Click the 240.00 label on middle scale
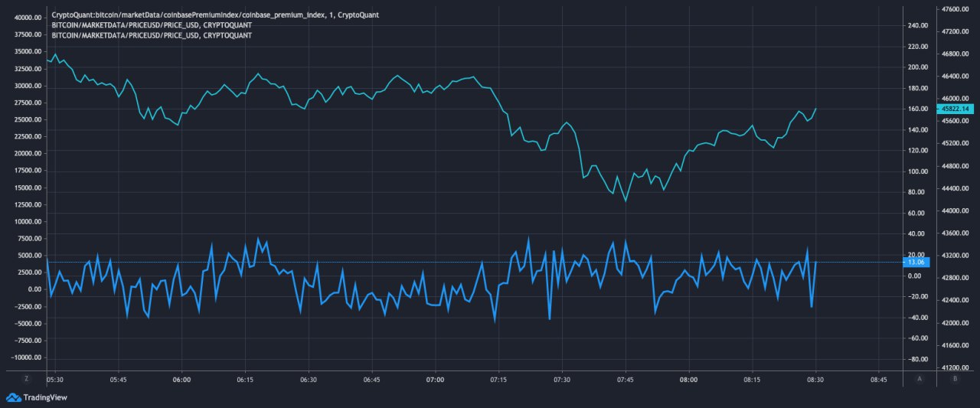This screenshot has width=980, height=408. (x=916, y=25)
